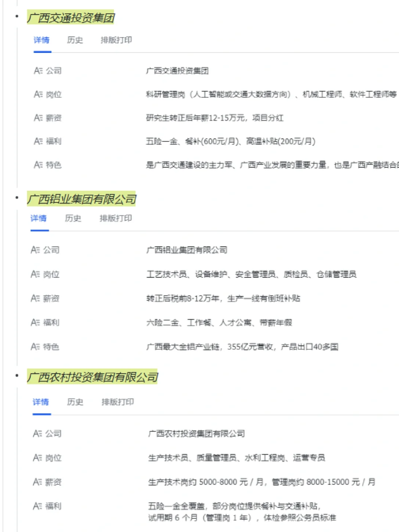Select 详情 tab under 广西铝业集团有限公司

coord(39,218)
